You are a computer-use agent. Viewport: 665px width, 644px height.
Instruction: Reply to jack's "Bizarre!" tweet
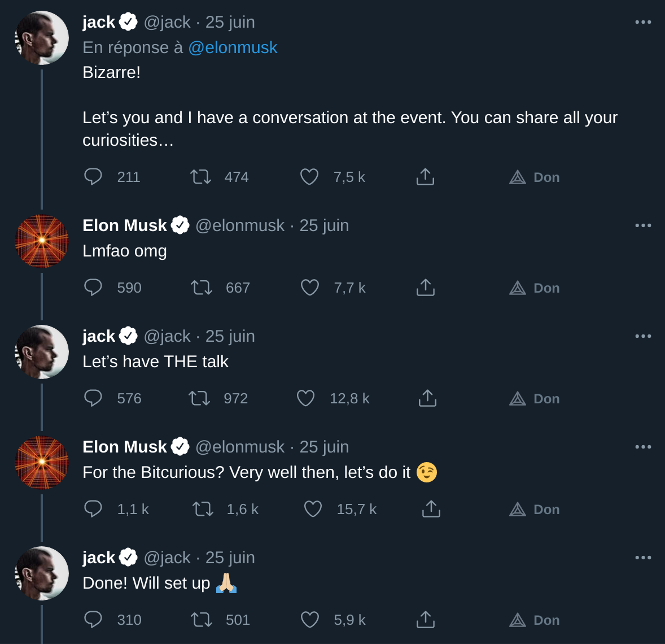(93, 177)
